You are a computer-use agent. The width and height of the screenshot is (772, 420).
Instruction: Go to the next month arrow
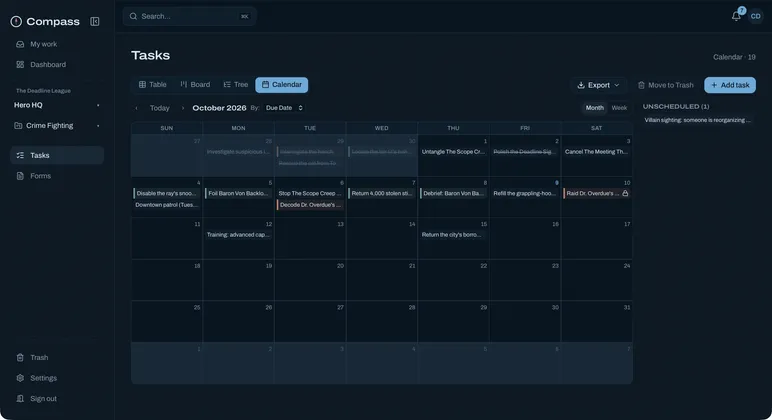click(183, 108)
